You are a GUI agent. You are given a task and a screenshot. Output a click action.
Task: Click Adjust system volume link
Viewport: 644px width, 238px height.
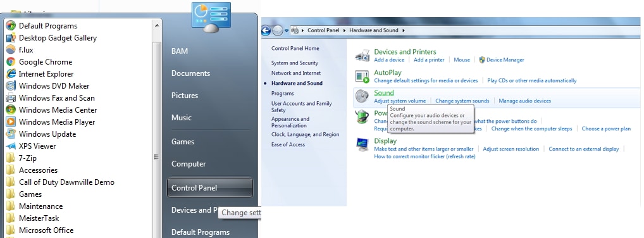(x=400, y=101)
